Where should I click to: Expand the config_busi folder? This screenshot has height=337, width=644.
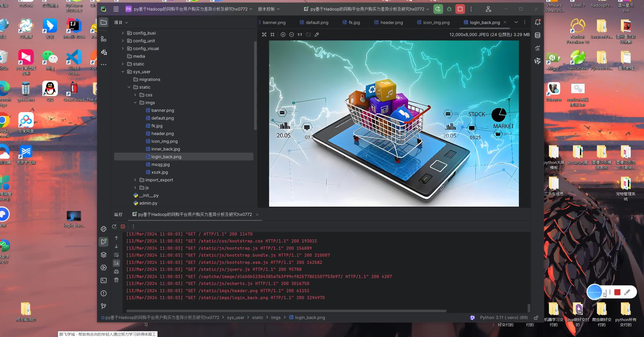[x=123, y=33]
